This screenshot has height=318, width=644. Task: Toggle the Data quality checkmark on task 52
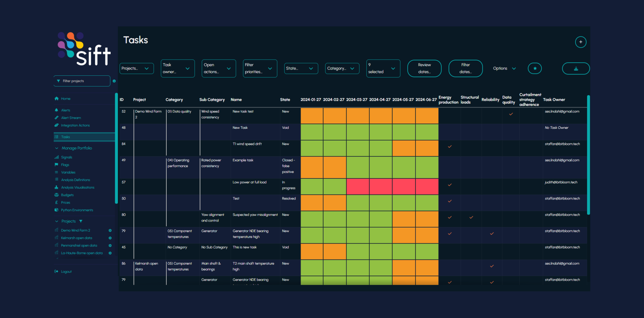point(510,114)
